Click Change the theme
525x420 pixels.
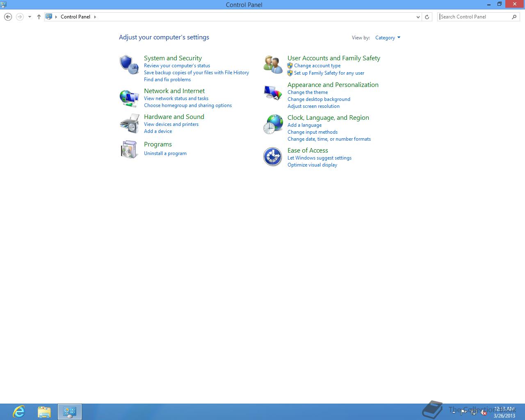point(308,92)
